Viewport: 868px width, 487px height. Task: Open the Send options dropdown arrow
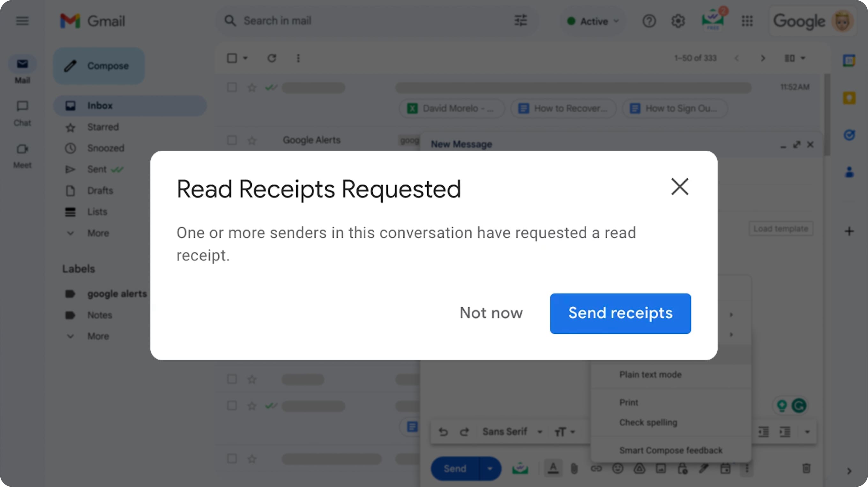(490, 468)
